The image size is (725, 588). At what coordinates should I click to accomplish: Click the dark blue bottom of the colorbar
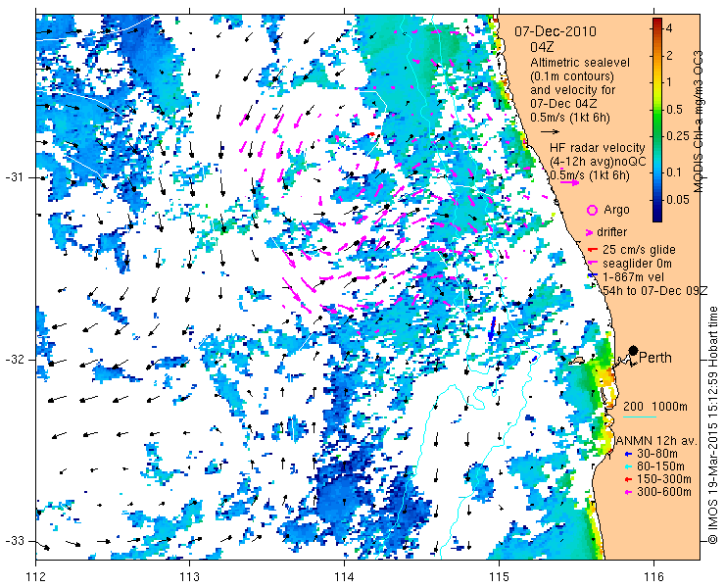coord(657,218)
